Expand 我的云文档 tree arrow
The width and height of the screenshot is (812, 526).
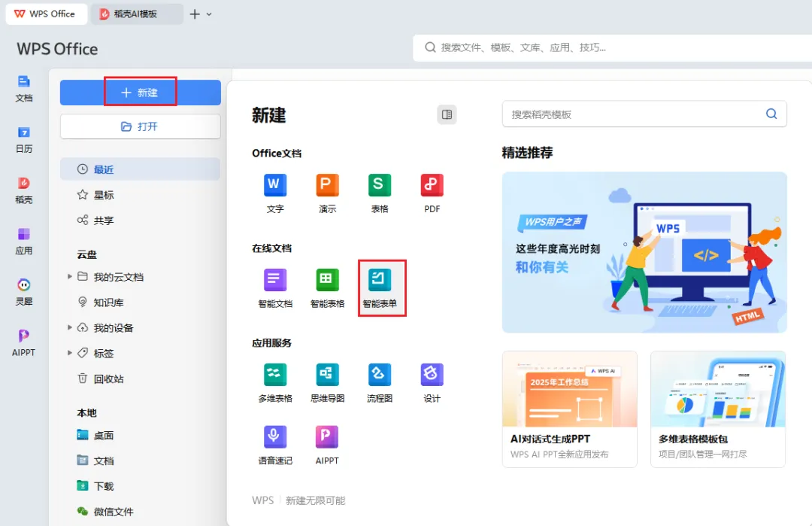69,276
